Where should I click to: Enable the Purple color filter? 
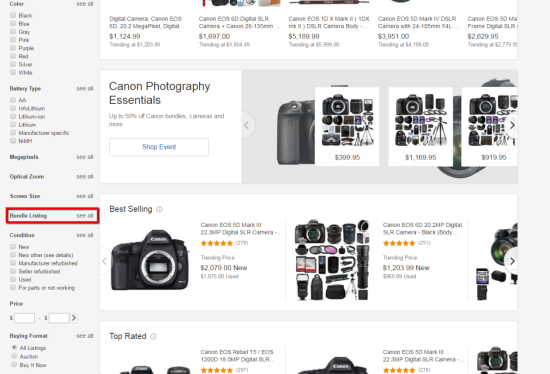pos(13,48)
